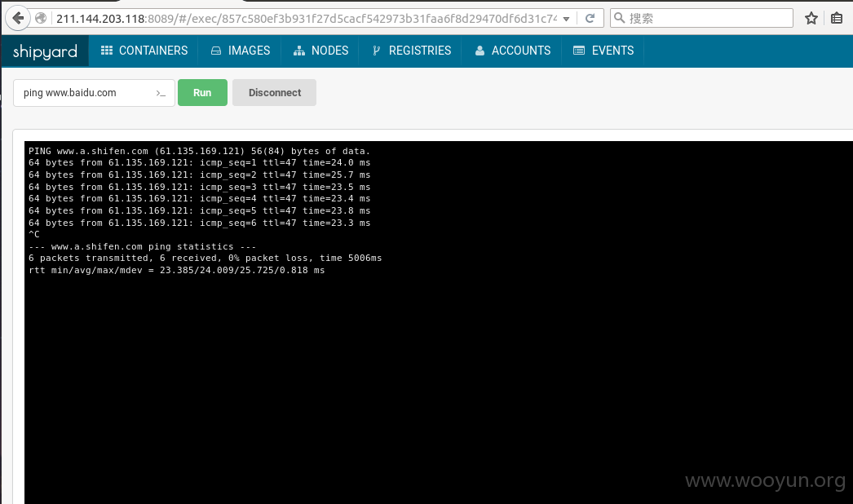Open the Nodes menu item
Viewport: 853px width, 504px height.
321,51
